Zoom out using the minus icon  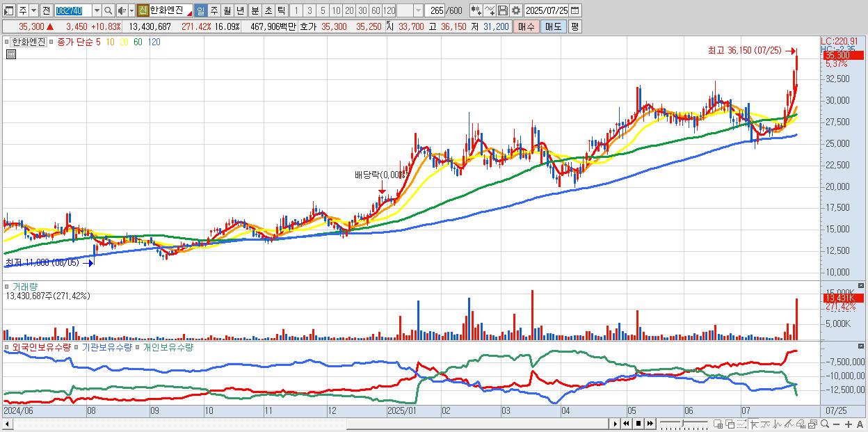coord(836,424)
